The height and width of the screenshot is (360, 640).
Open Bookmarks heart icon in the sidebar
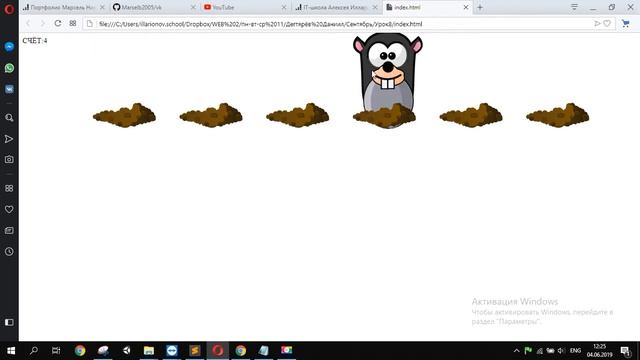click(x=9, y=209)
